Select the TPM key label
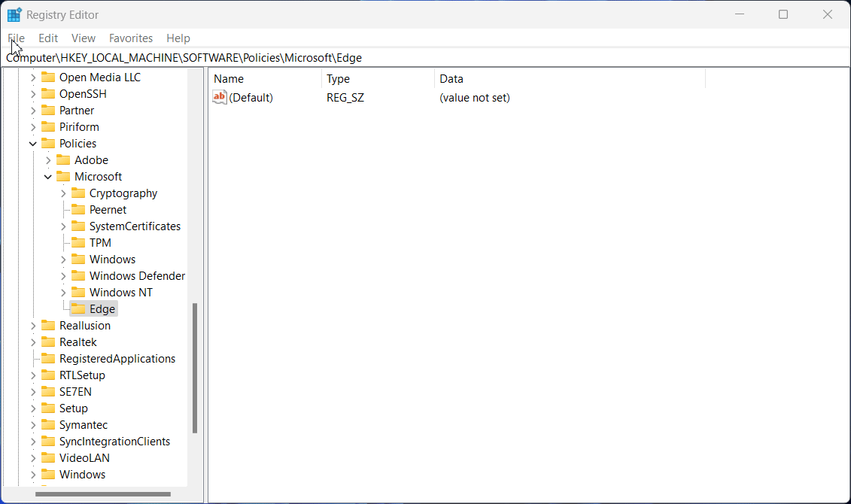Screen dimensions: 851x504 (100, 243)
